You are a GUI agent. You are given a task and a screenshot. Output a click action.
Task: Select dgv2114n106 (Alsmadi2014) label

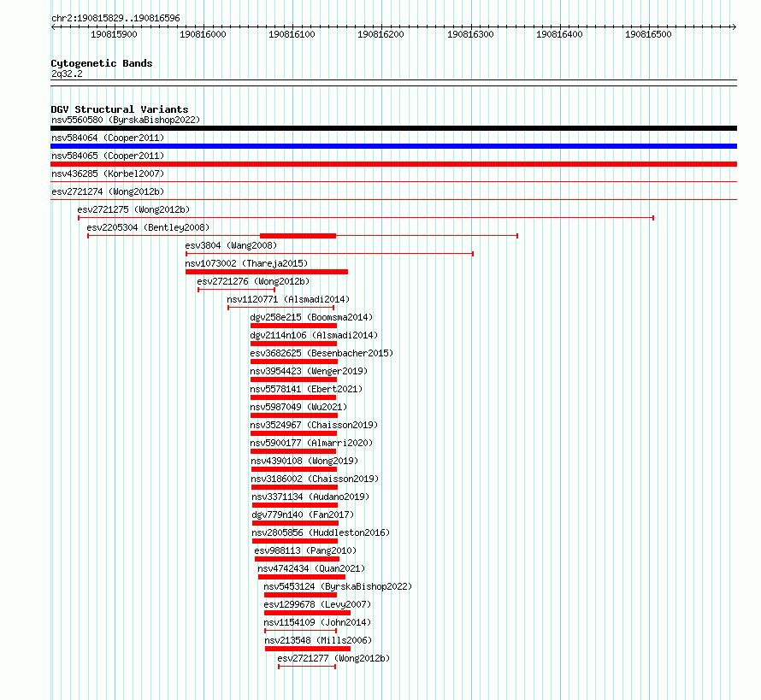pos(314,335)
